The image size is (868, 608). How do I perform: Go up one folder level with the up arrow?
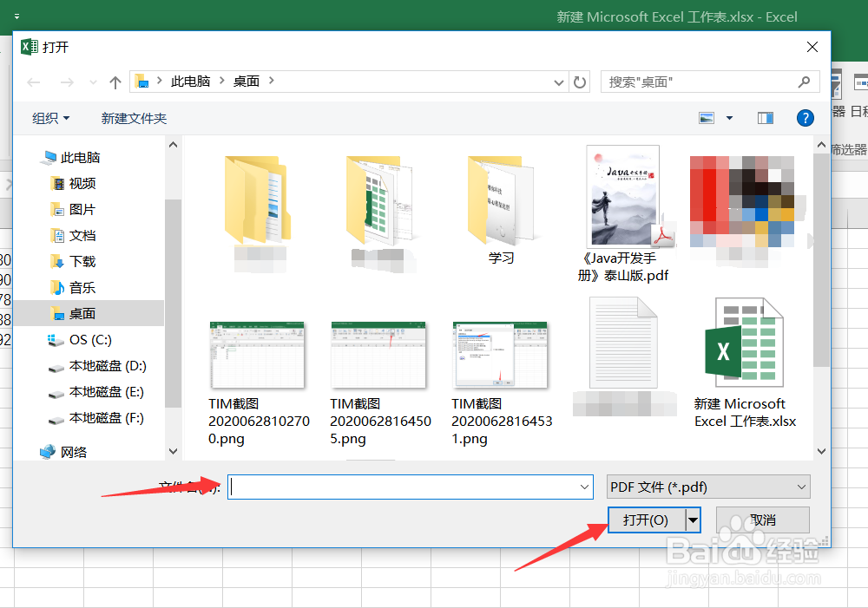(x=115, y=82)
